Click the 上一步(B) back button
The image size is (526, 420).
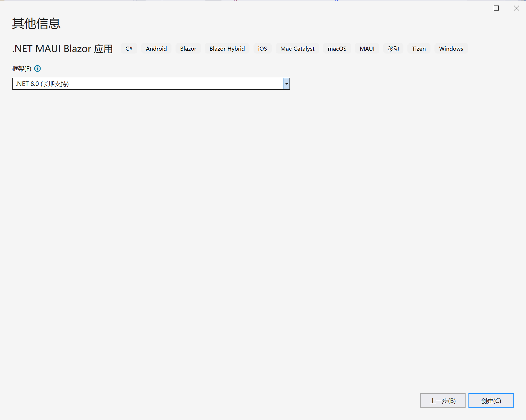click(443, 400)
